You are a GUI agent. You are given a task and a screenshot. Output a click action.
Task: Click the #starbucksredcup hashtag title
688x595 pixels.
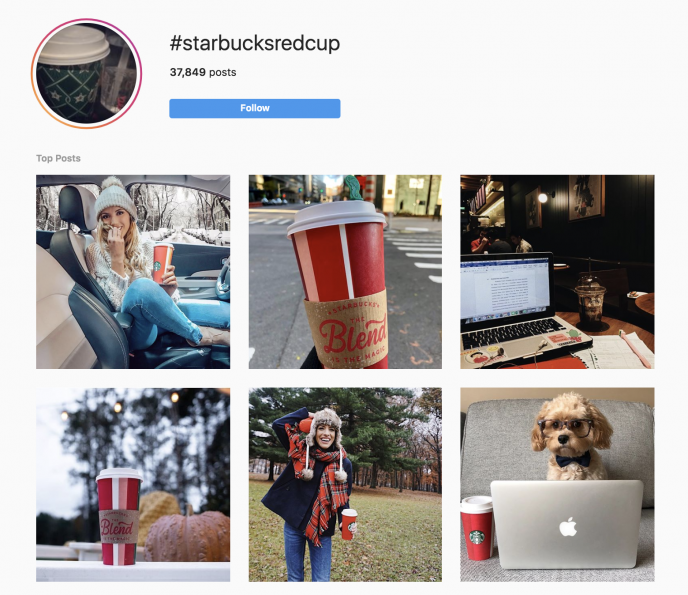[255, 43]
